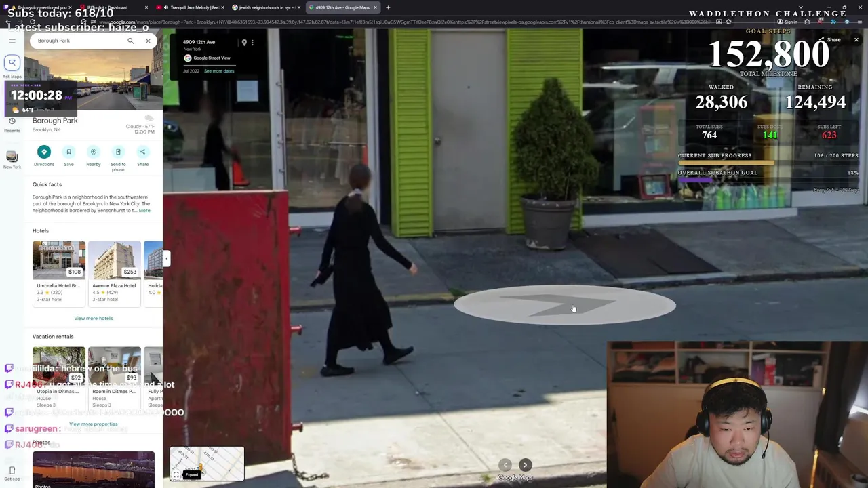Image resolution: width=868 pixels, height=488 pixels.
Task: Open Recents in the Maps sidebar
Action: coord(12,124)
